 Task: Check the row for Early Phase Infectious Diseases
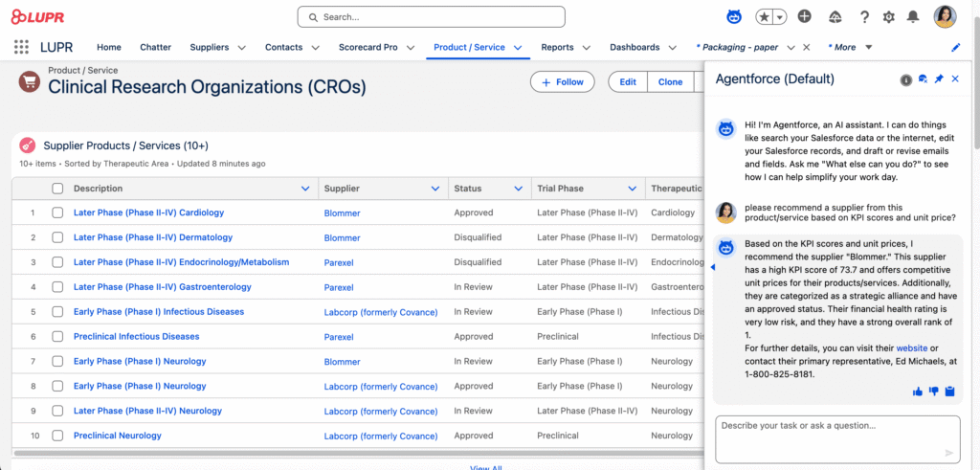[x=57, y=312]
